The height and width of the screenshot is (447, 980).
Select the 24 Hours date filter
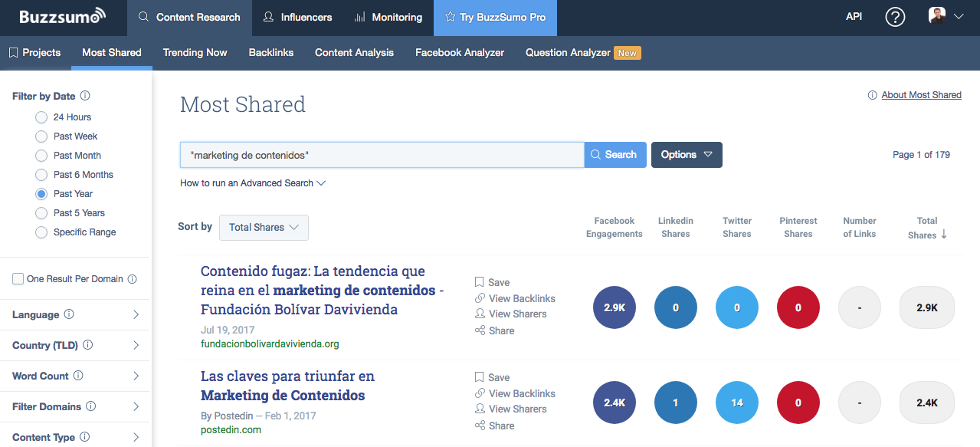click(x=41, y=117)
